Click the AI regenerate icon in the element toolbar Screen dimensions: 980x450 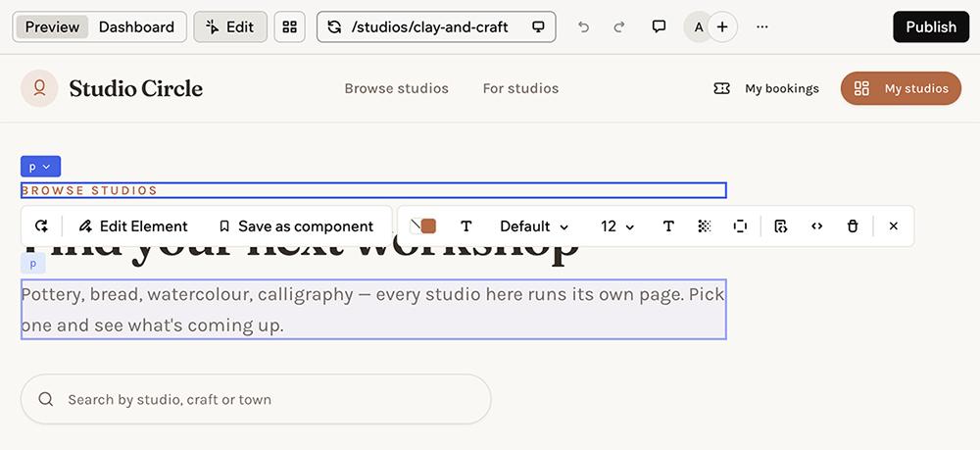click(x=41, y=226)
